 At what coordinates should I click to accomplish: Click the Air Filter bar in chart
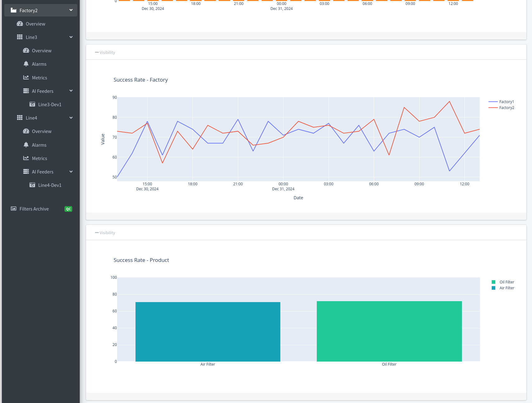pos(208,332)
